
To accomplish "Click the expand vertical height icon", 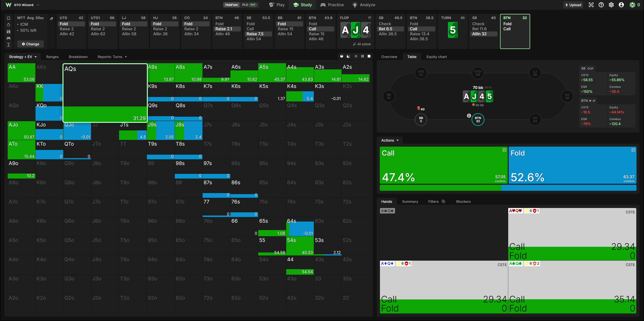I will point(9,45).
